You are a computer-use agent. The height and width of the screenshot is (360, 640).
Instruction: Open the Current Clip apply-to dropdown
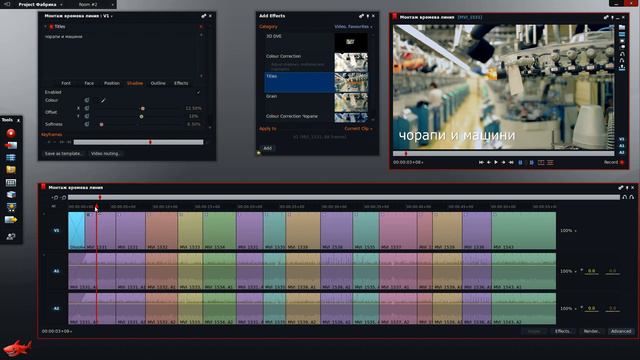[358, 129]
